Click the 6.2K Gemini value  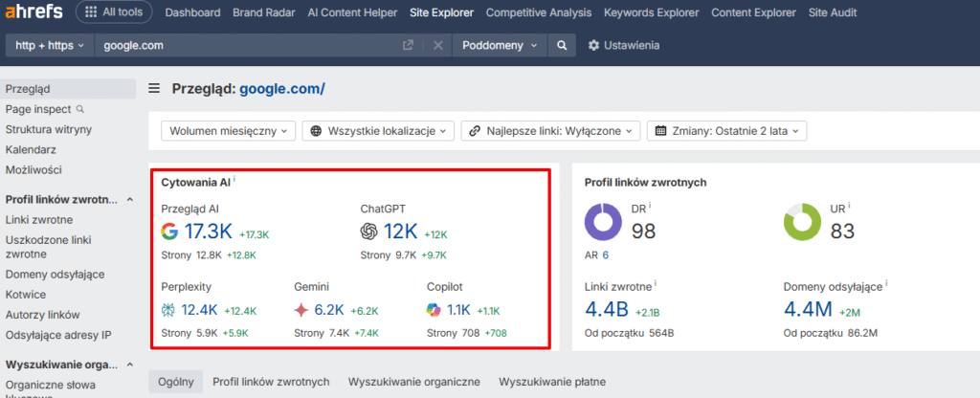coord(329,310)
